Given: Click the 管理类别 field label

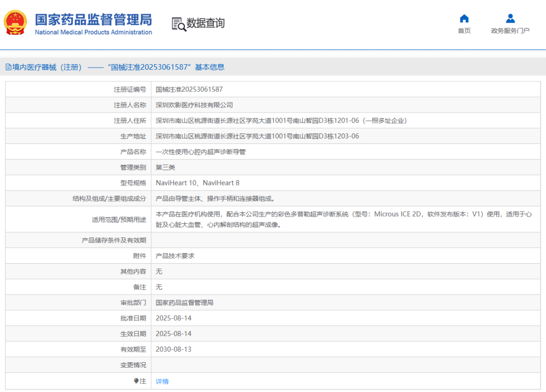Looking at the screenshot, I should pos(133,167).
